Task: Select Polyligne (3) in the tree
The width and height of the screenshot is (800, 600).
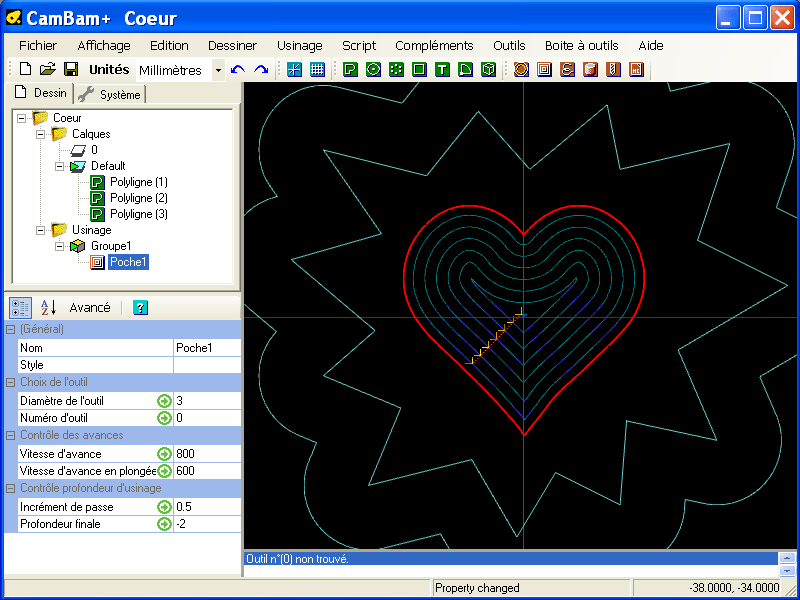Action: [139, 214]
